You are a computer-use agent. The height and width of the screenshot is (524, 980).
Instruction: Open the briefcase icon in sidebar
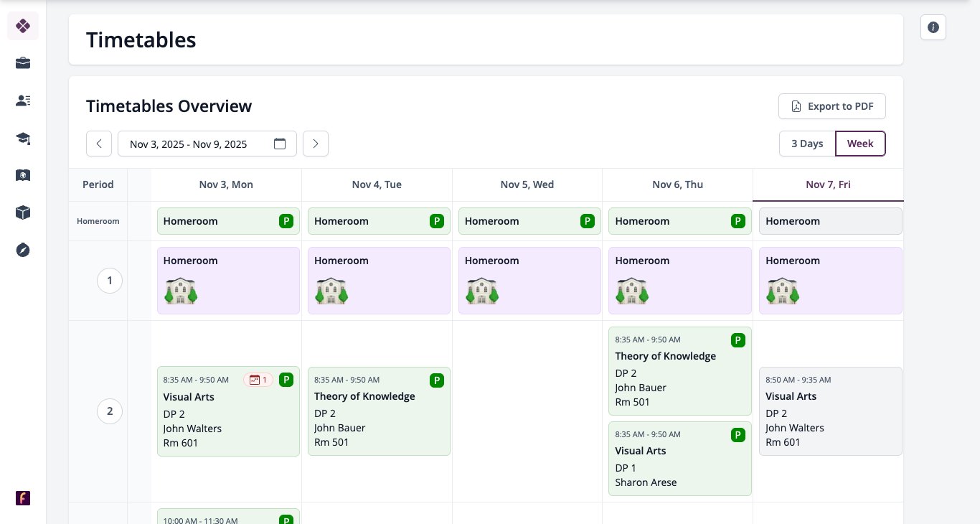(23, 63)
